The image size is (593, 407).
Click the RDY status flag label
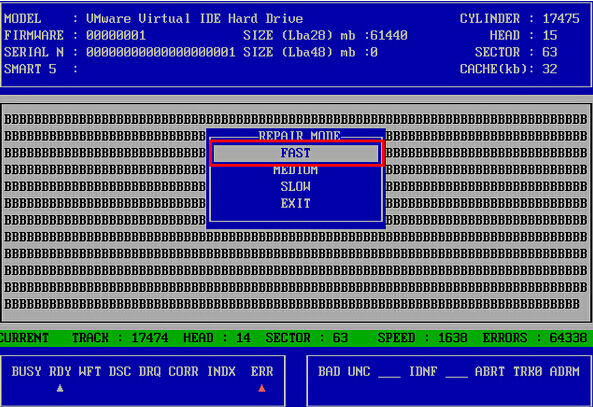pyautogui.click(x=60, y=371)
